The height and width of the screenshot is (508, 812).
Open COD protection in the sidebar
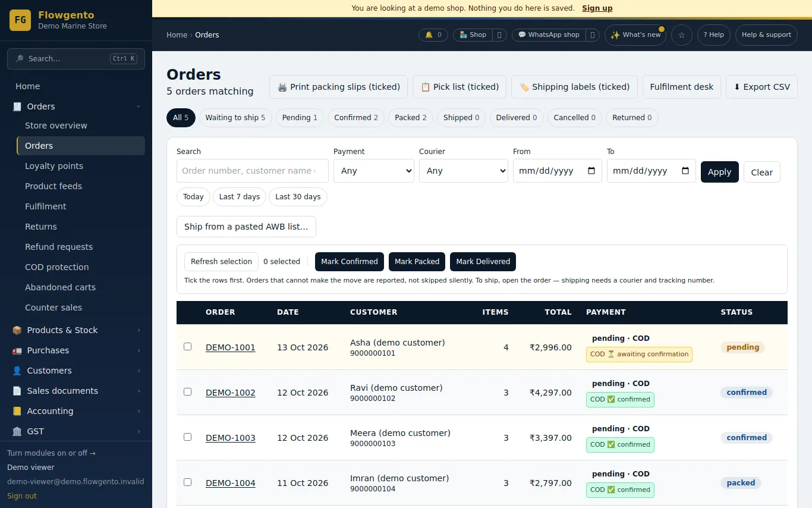(x=81, y=267)
